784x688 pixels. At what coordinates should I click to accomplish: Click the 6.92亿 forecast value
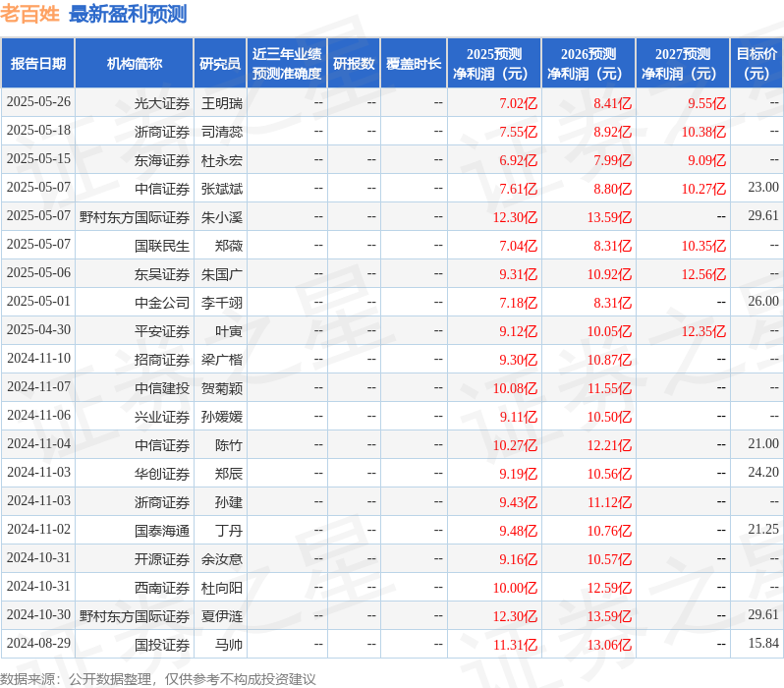coord(518,160)
